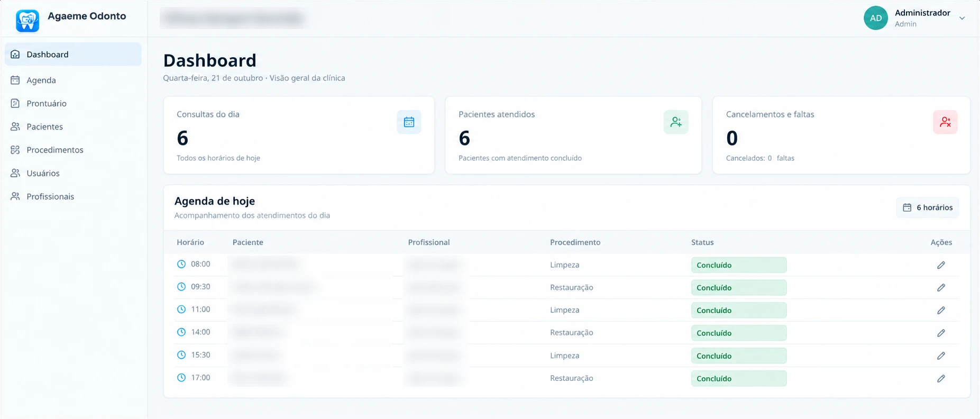Open edit pencil for 14:00 appointment
This screenshot has height=419, width=980.
[x=941, y=333]
